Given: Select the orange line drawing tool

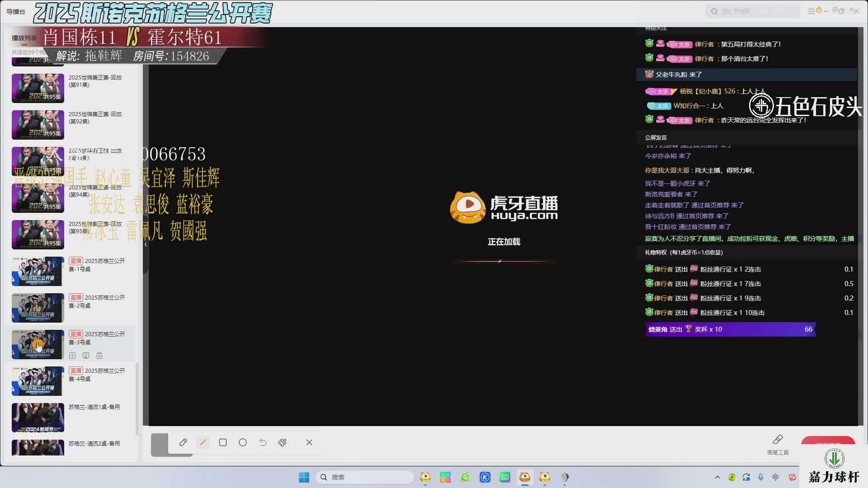Looking at the screenshot, I should pyautogui.click(x=203, y=442).
